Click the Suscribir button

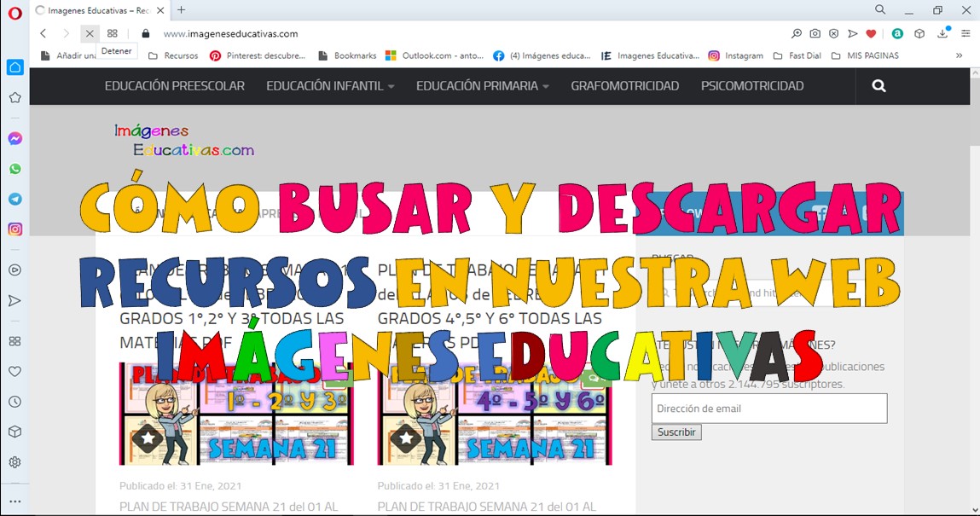[676, 432]
